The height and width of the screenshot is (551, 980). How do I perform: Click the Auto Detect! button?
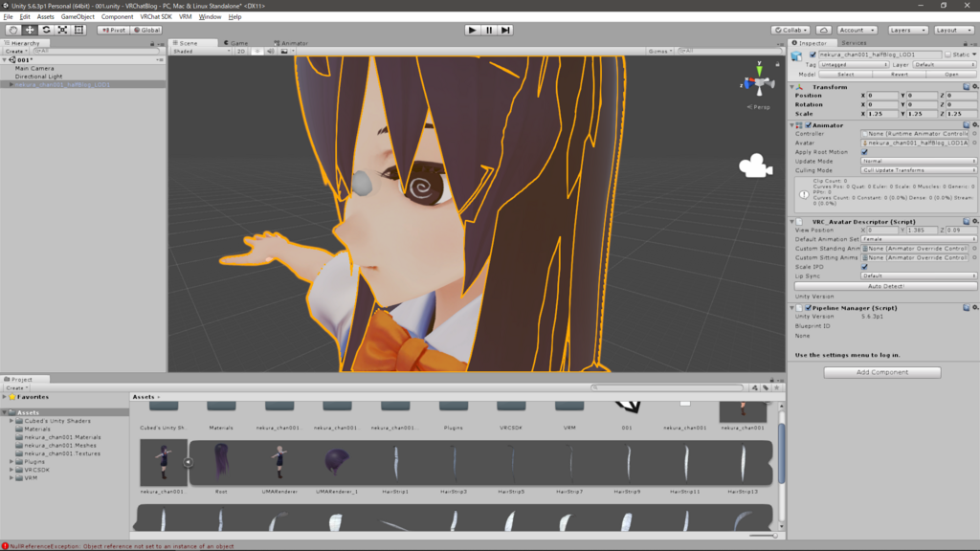point(885,286)
